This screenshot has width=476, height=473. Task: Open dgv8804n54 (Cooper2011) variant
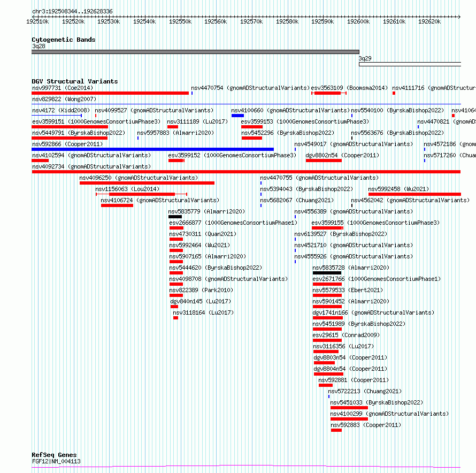pyautogui.click(x=350, y=369)
